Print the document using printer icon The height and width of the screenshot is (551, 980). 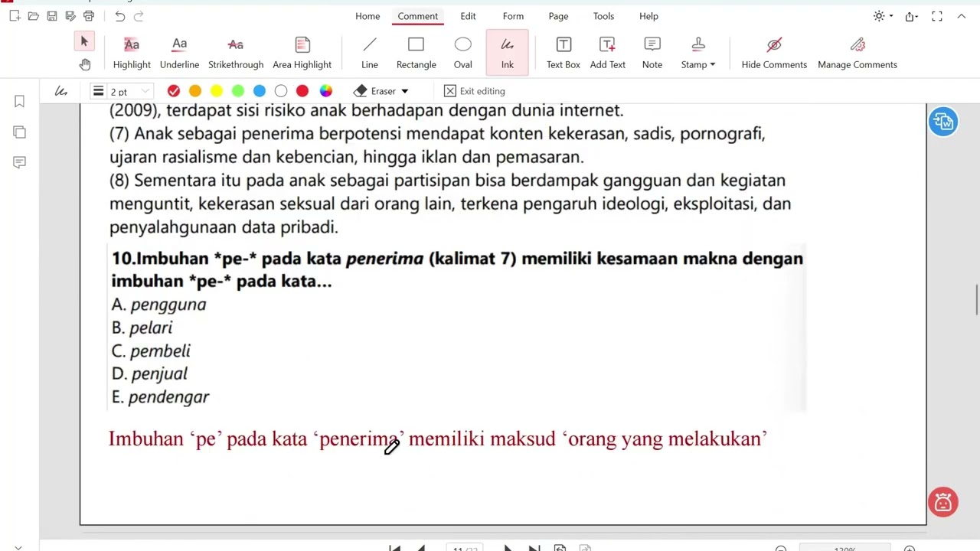click(89, 16)
